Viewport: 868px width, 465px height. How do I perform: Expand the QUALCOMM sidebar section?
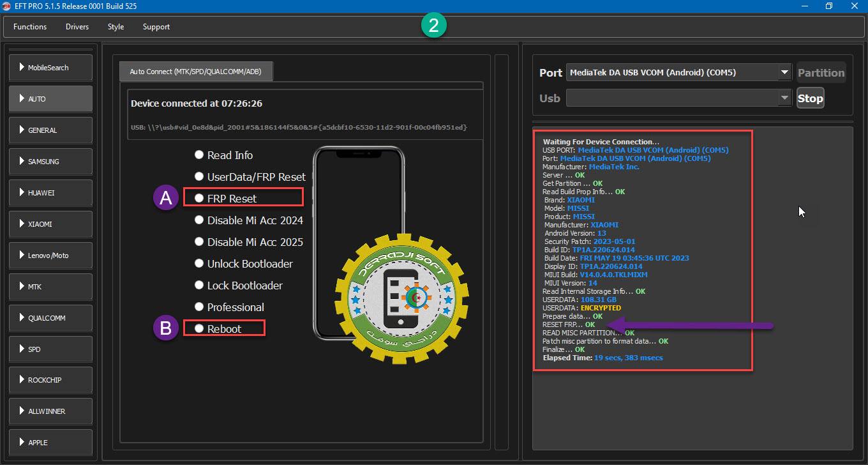point(51,317)
